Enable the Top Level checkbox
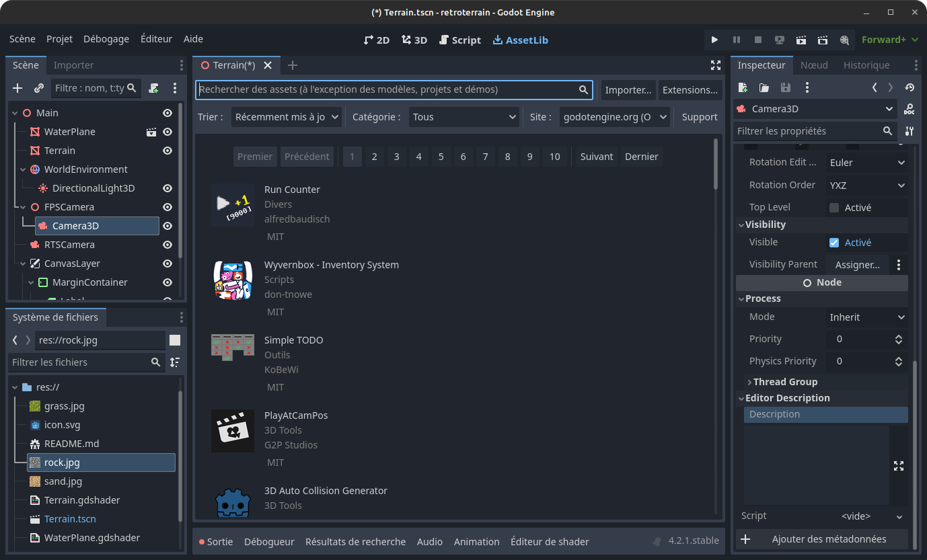Viewport: 927px width, 560px height. 834,208
